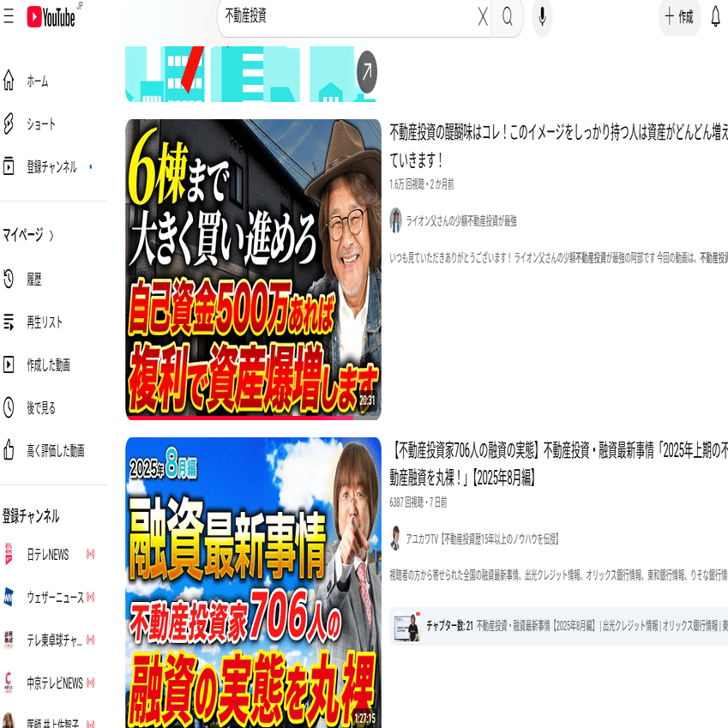Click the external-link arrow on top banner
The image size is (728, 728).
(367, 72)
